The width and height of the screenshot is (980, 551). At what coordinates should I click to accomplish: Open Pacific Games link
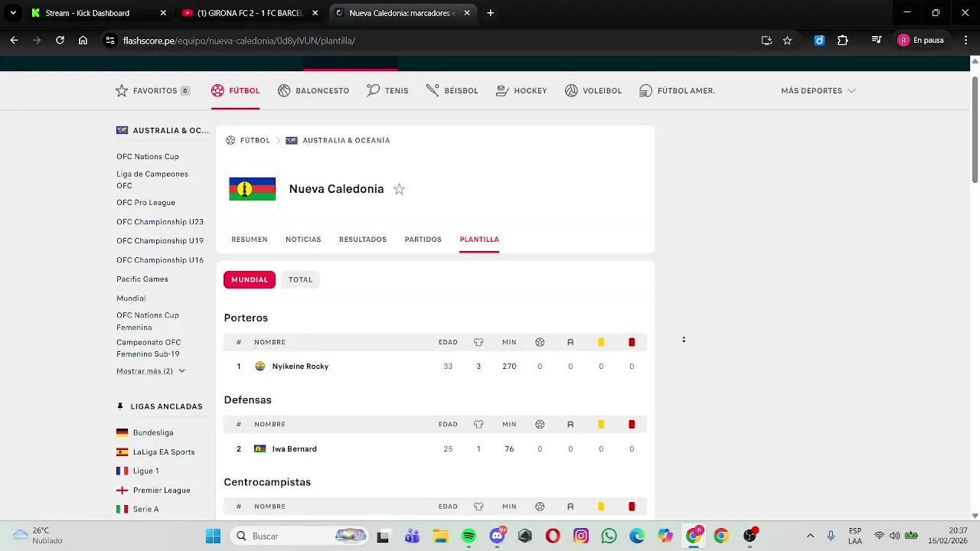point(142,279)
